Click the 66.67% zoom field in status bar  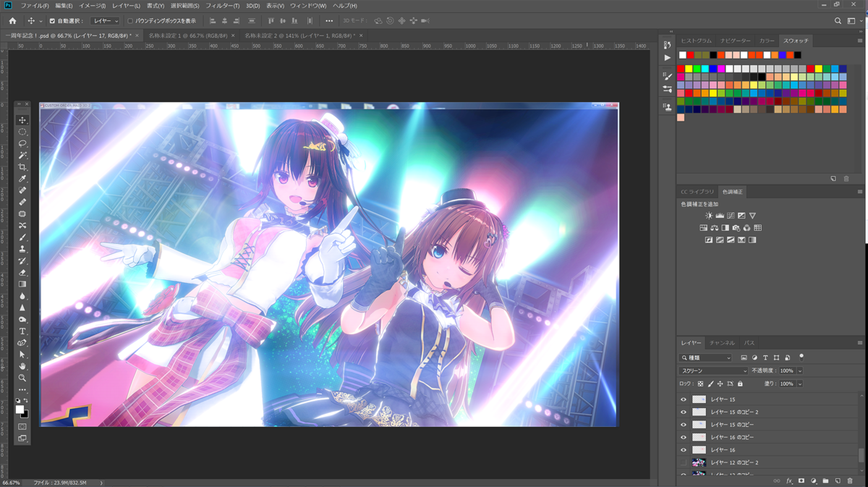pyautogui.click(x=11, y=483)
